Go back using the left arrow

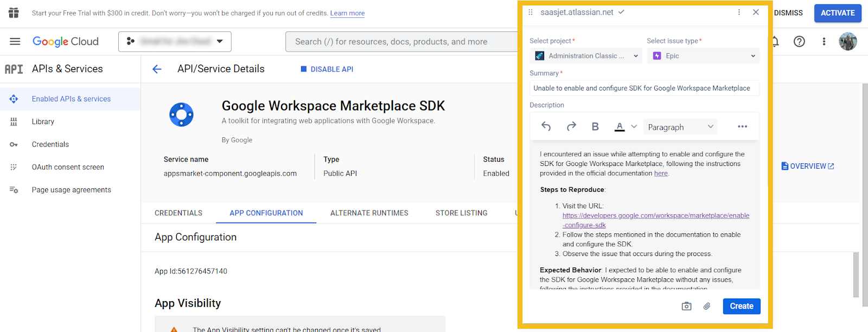[x=157, y=69]
